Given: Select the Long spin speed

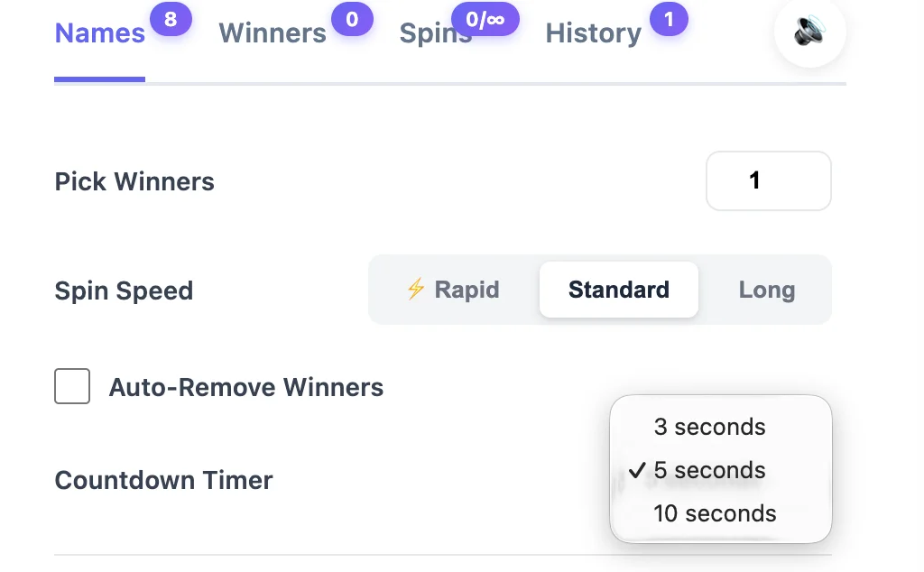Looking at the screenshot, I should click(766, 290).
